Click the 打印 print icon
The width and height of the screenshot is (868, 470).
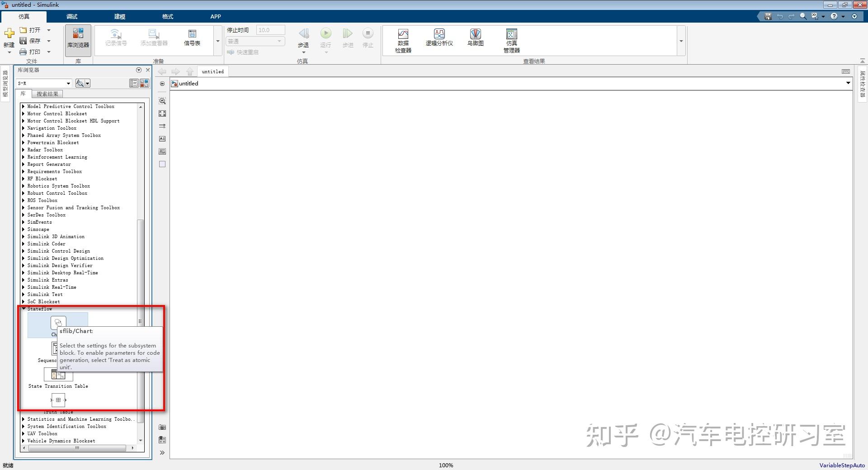coord(24,52)
